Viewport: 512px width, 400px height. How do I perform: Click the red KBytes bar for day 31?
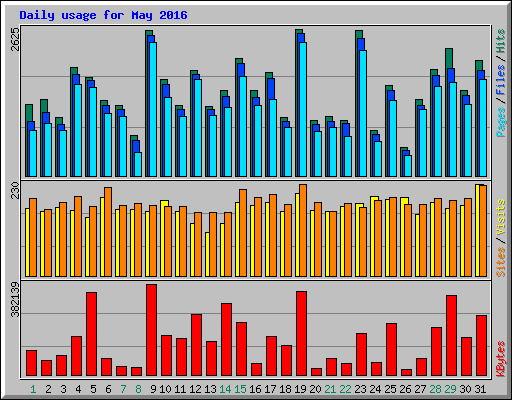point(482,346)
